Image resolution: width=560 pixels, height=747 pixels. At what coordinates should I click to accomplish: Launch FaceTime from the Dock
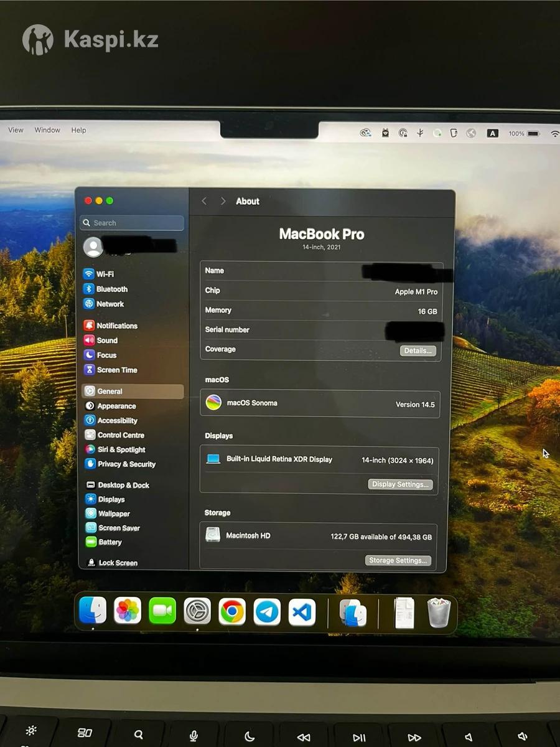(162, 611)
